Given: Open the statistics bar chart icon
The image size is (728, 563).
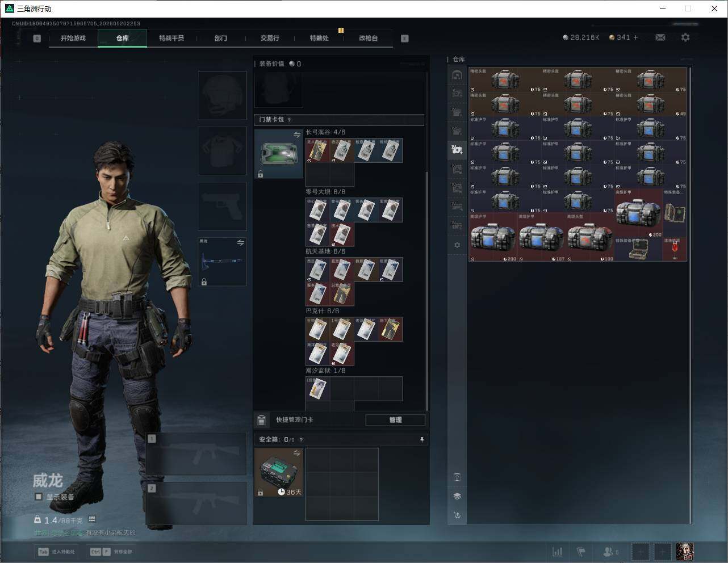Looking at the screenshot, I should pyautogui.click(x=558, y=552).
